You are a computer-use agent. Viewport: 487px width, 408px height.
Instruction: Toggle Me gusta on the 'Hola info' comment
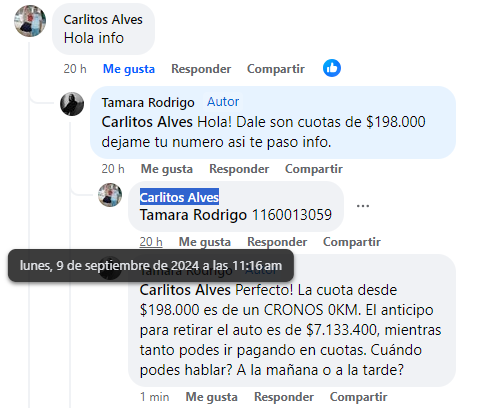point(129,69)
